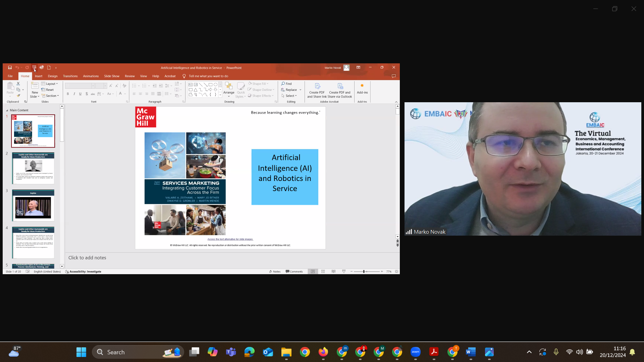The image size is (644, 362).
Task: Click the Save icon in quick access toolbar
Action: [x=10, y=68]
